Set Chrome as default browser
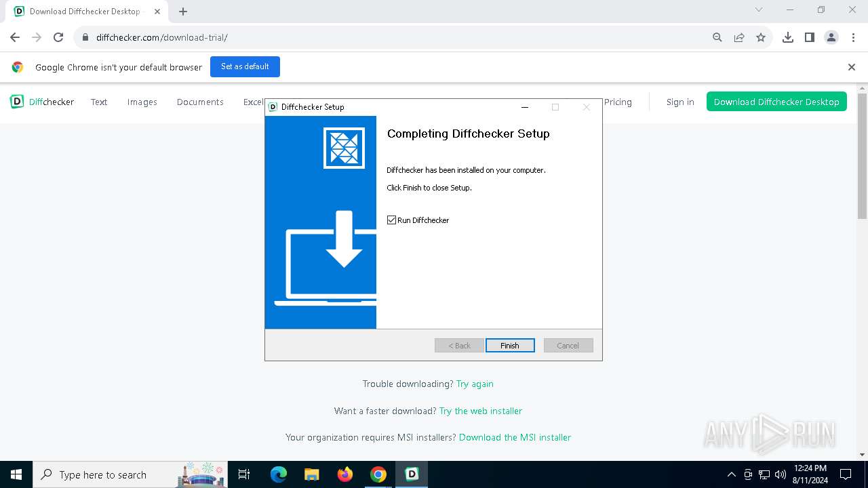The image size is (868, 488). [245, 66]
